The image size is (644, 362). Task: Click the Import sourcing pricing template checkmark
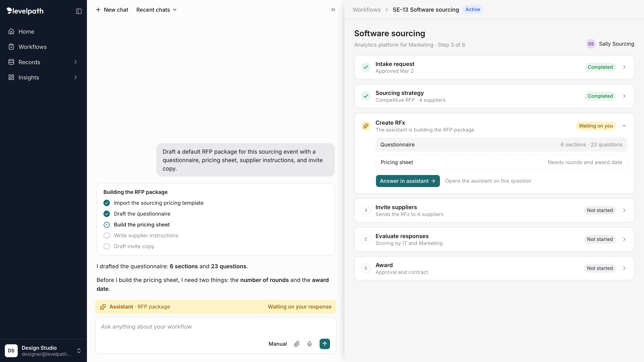click(106, 203)
